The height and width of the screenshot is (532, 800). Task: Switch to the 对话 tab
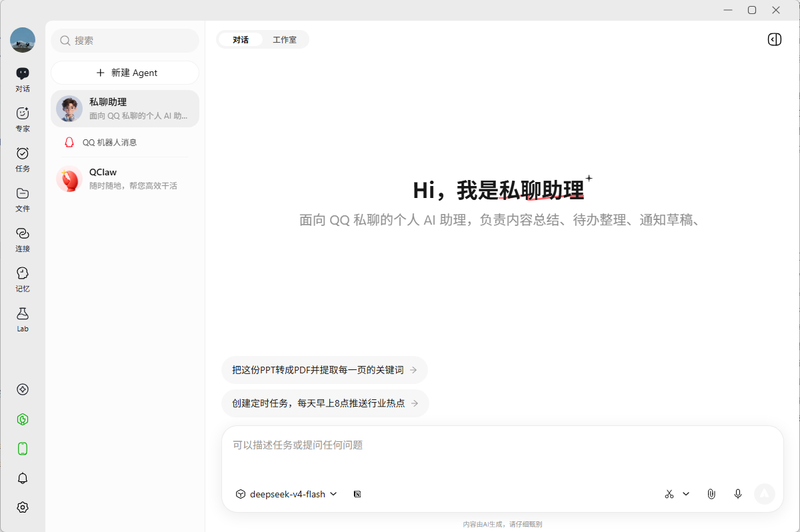(241, 39)
